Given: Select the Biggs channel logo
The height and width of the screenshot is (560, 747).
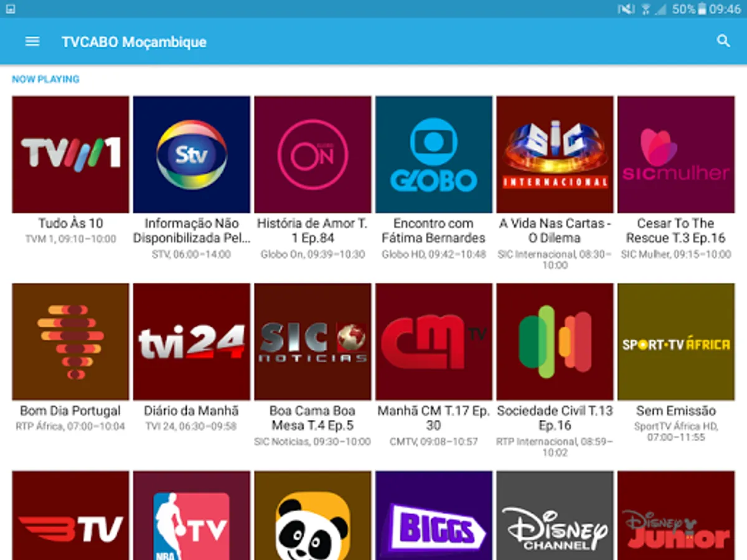Looking at the screenshot, I should click(433, 516).
